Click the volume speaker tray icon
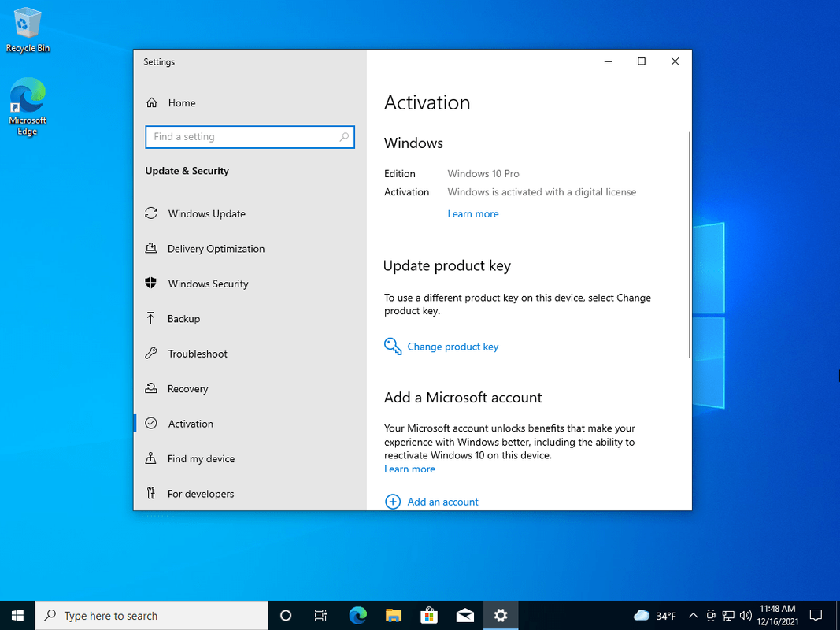Viewport: 840px width, 630px height. coord(746,616)
